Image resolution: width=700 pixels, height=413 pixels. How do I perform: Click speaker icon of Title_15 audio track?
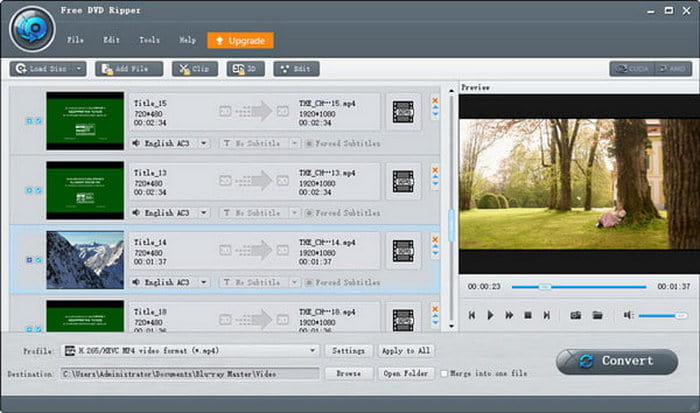click(x=136, y=143)
